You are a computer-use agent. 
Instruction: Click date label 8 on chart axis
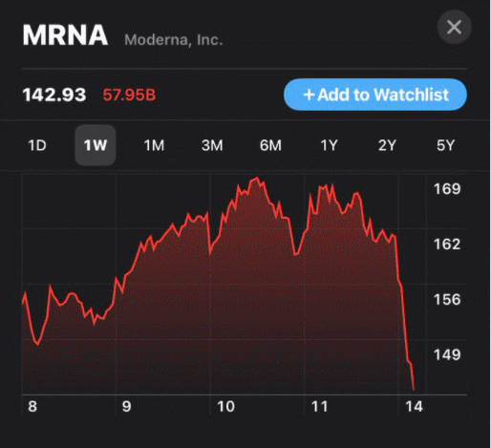[x=32, y=407]
